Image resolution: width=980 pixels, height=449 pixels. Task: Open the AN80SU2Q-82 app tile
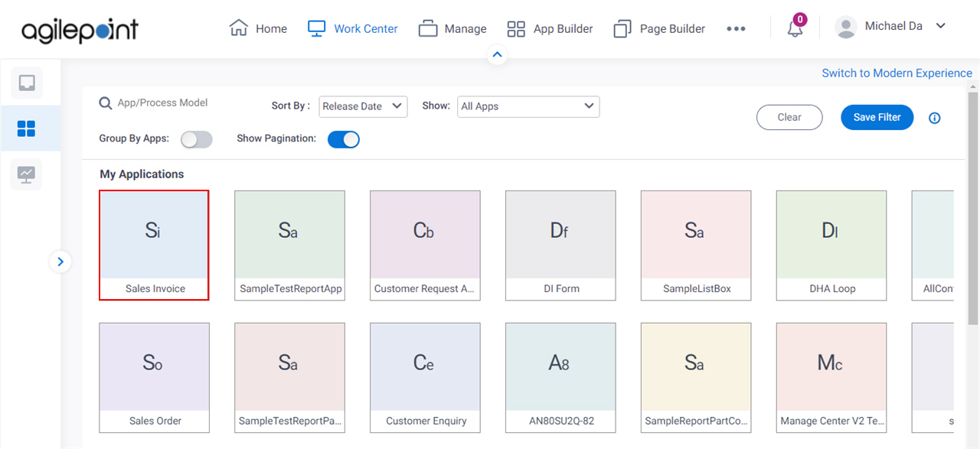561,377
